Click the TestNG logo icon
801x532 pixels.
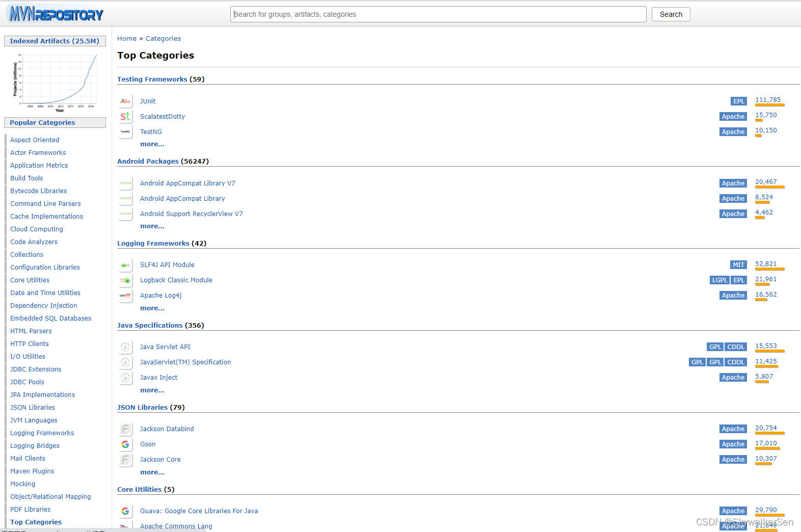(x=125, y=131)
